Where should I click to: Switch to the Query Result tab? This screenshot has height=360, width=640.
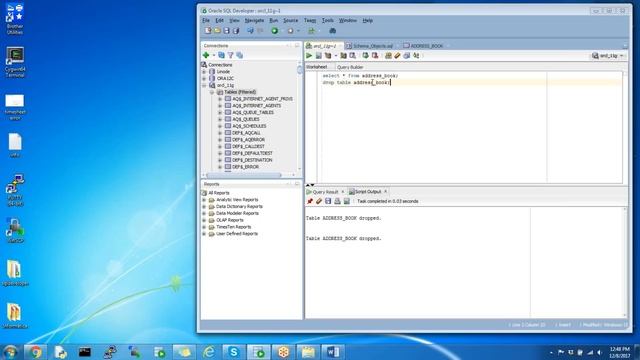(325, 192)
